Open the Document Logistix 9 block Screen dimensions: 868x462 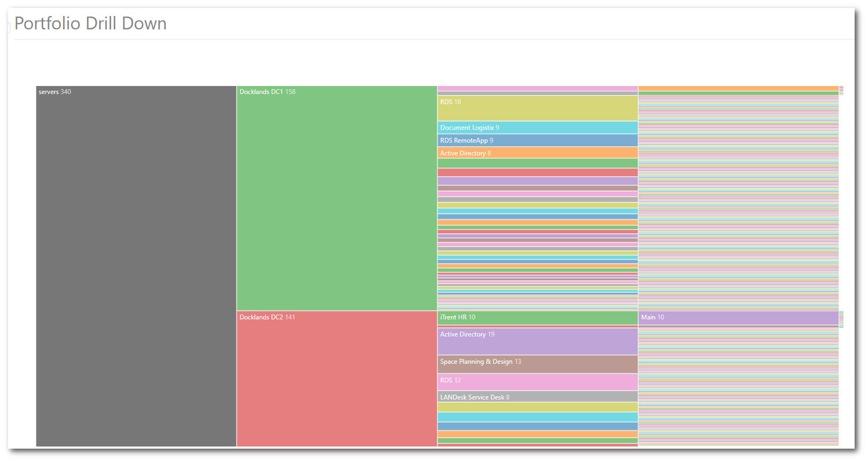coord(537,128)
